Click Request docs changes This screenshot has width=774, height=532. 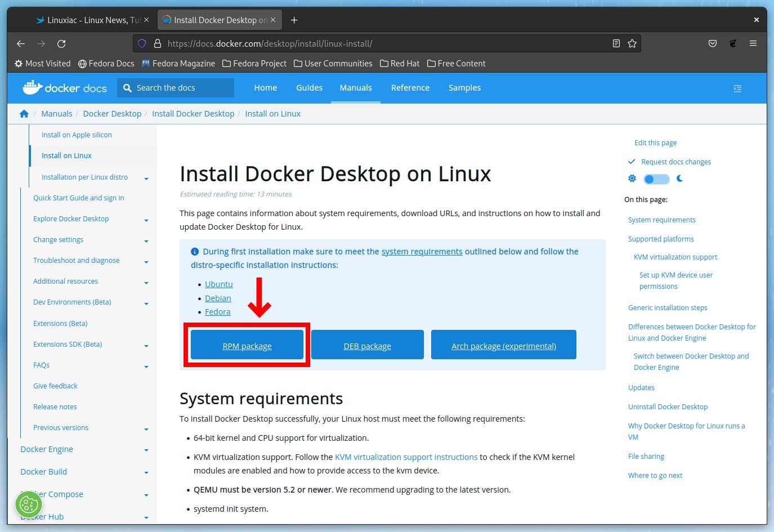pyautogui.click(x=676, y=162)
